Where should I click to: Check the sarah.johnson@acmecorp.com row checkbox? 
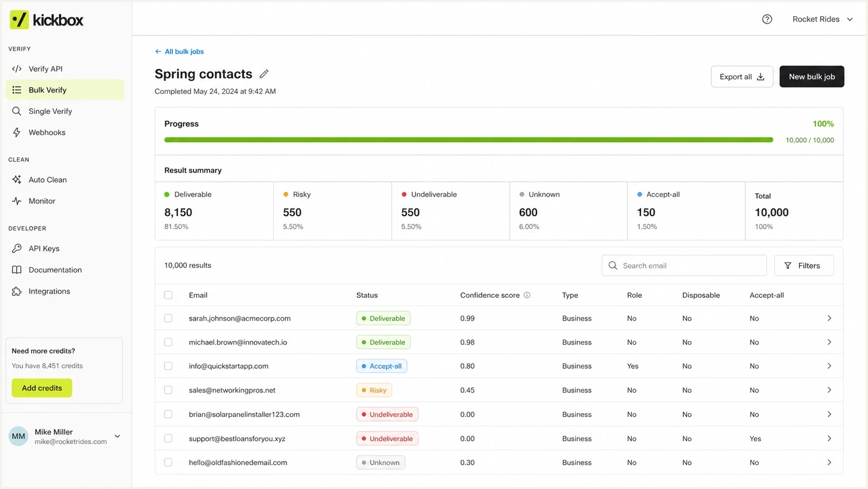168,318
